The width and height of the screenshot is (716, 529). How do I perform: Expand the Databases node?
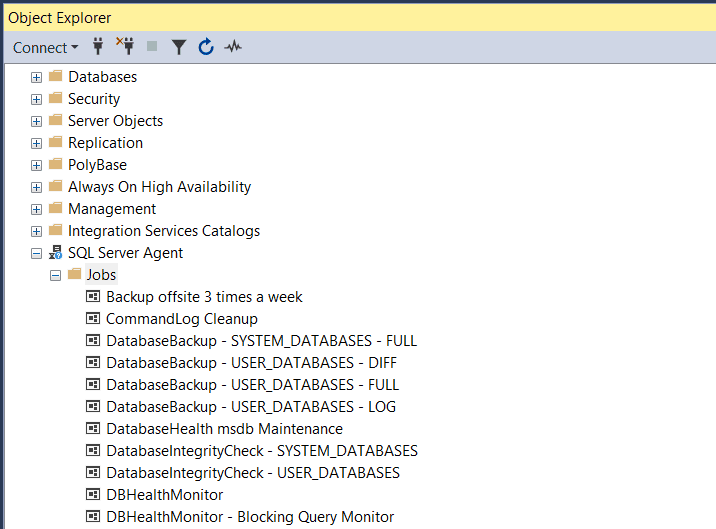[x=37, y=77]
